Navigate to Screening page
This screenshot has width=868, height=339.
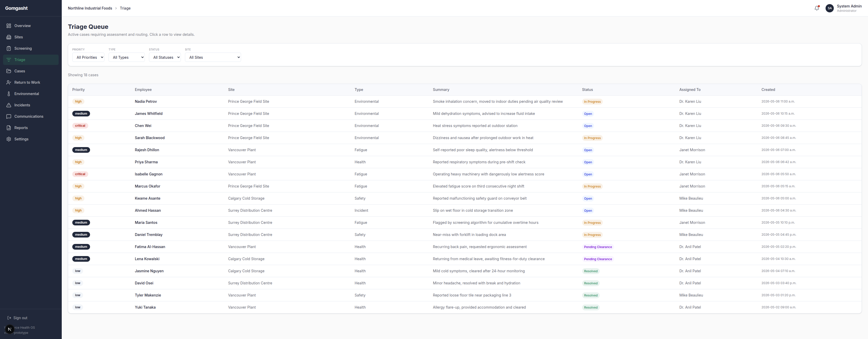[31, 48]
